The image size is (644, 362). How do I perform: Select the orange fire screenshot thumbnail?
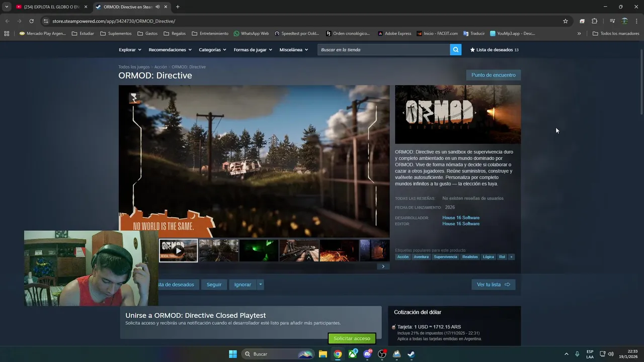pyautogui.click(x=339, y=250)
